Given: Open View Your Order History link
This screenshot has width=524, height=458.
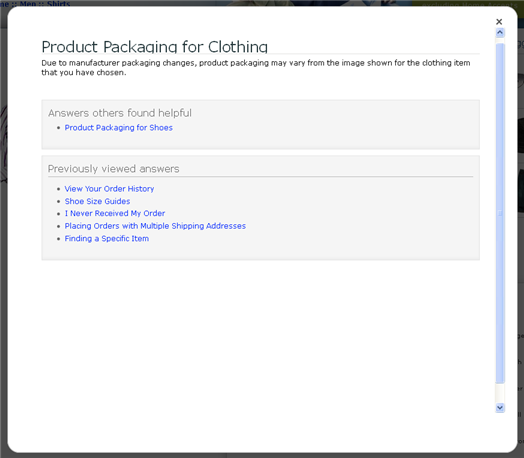Looking at the screenshot, I should point(109,189).
